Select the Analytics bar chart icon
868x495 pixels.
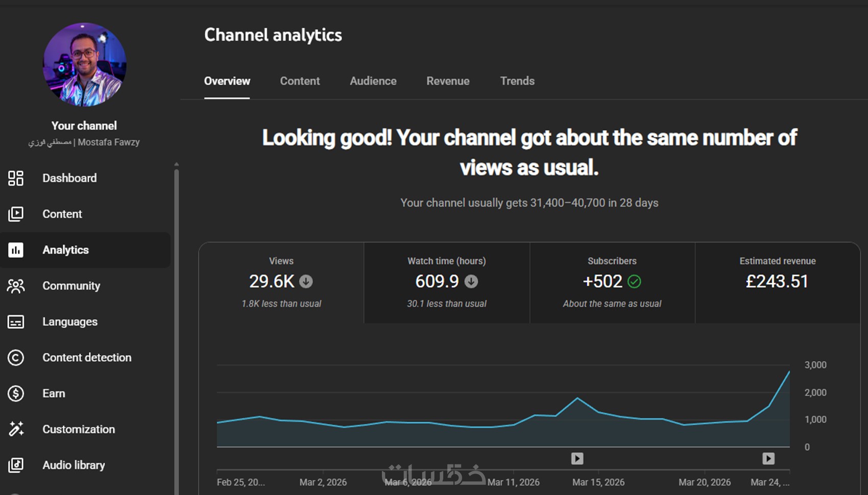point(16,250)
